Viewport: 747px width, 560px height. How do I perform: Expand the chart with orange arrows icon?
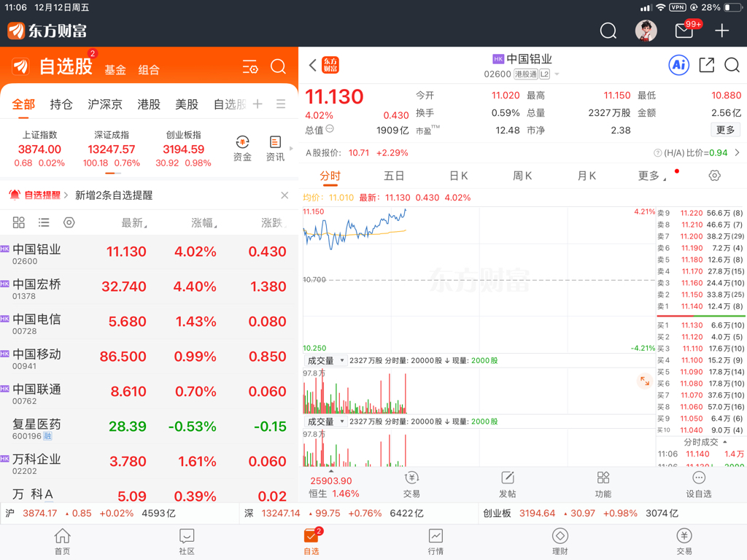point(645,381)
